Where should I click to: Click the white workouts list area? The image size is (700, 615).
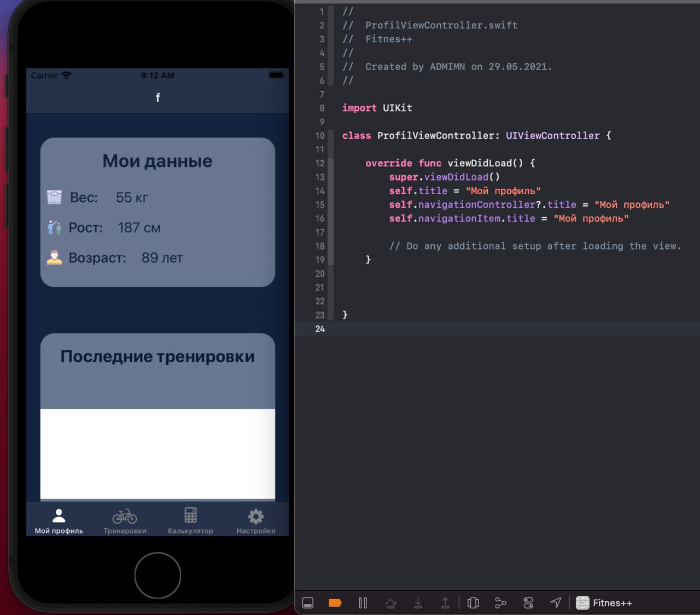[x=157, y=454]
